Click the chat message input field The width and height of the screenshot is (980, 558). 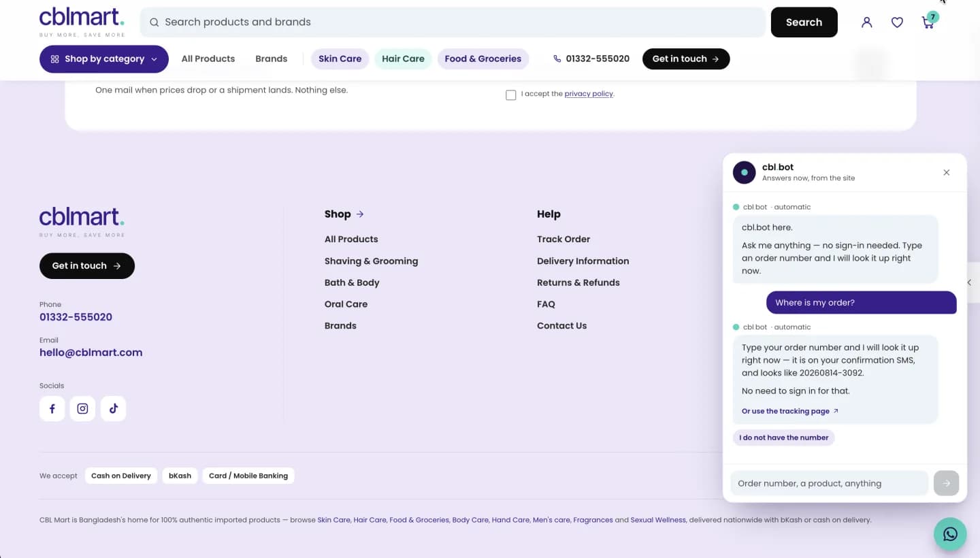point(829,483)
